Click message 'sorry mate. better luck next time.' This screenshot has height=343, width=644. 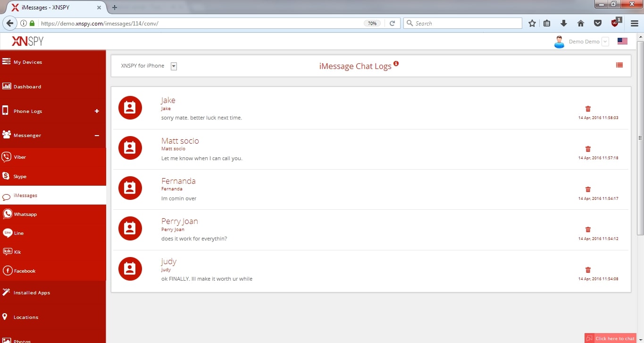coord(201,118)
